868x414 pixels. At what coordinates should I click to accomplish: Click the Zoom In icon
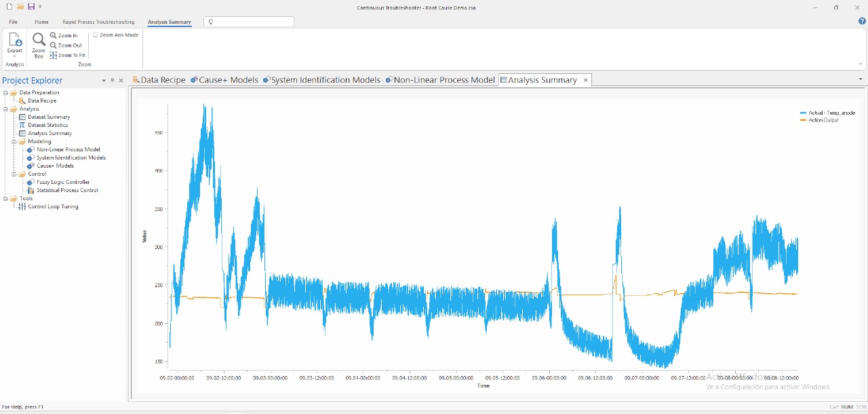(x=54, y=35)
